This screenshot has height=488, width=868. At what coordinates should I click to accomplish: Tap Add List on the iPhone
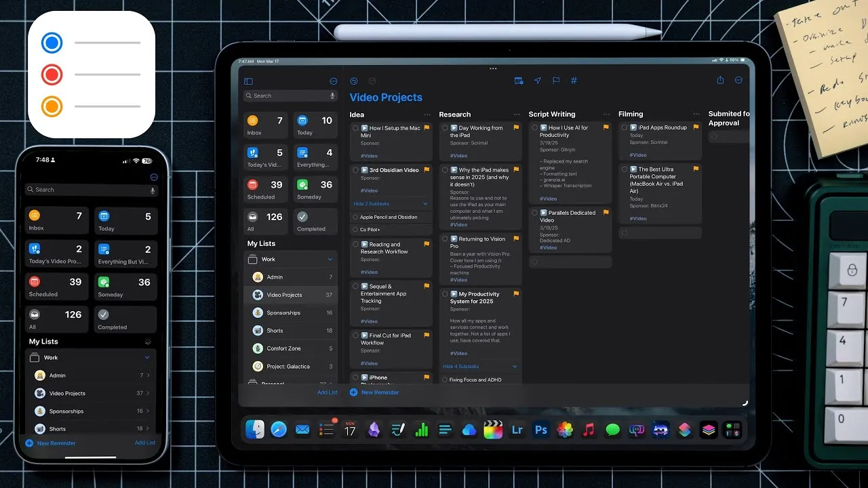[145, 443]
